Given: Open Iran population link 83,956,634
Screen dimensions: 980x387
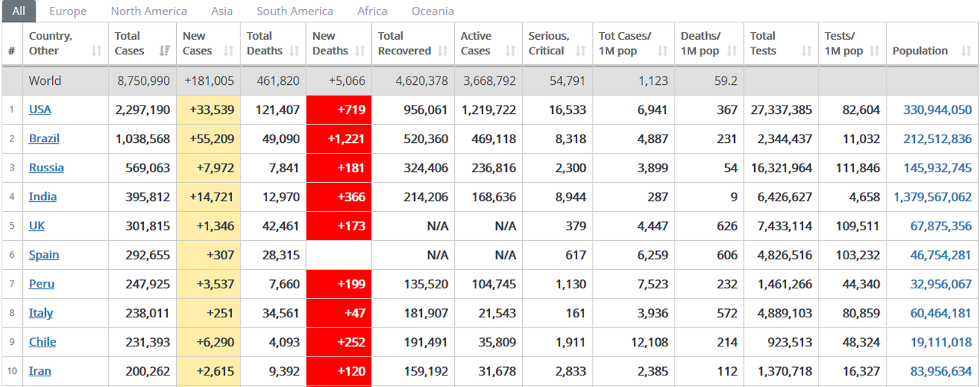Looking at the screenshot, I should pyautogui.click(x=941, y=371).
